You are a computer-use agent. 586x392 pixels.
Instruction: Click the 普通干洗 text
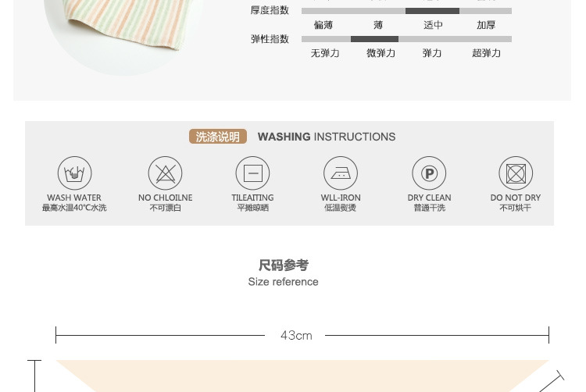(429, 208)
